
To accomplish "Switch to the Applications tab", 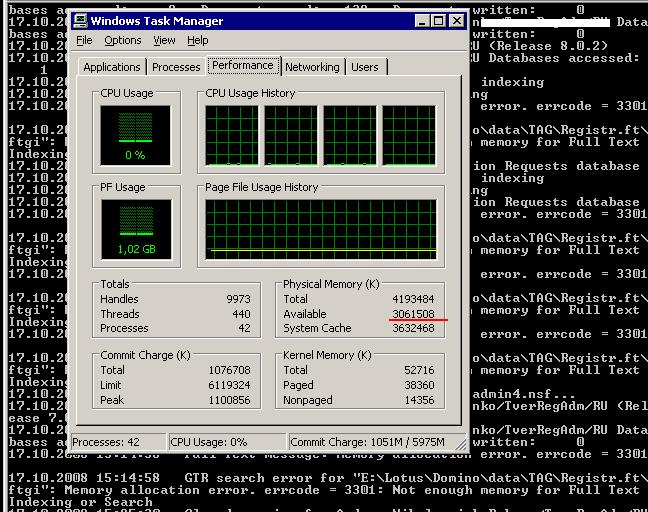I will point(112,67).
